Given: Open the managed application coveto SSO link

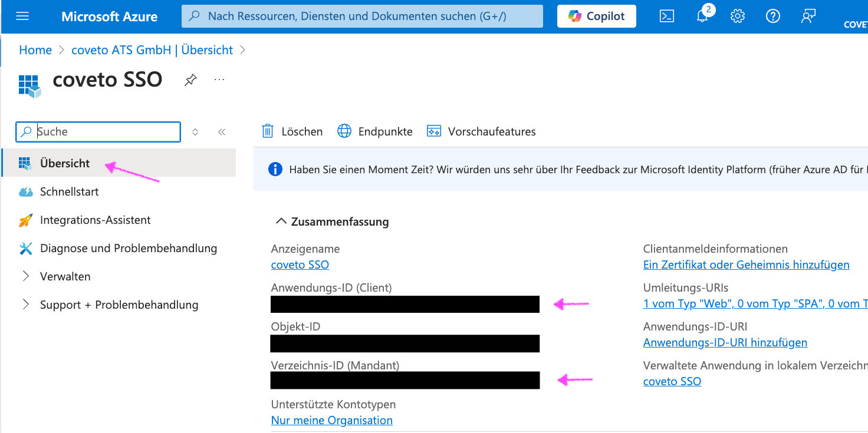Looking at the screenshot, I should tap(672, 381).
